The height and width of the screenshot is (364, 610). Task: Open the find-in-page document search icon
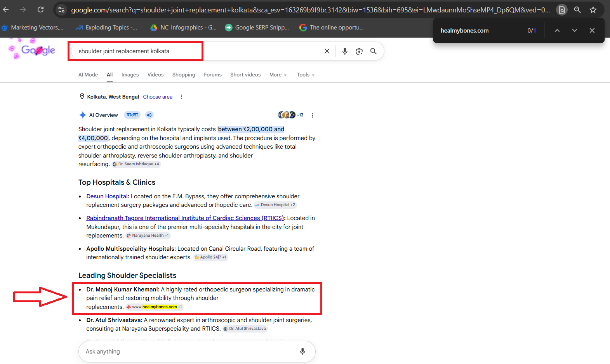coord(561,10)
